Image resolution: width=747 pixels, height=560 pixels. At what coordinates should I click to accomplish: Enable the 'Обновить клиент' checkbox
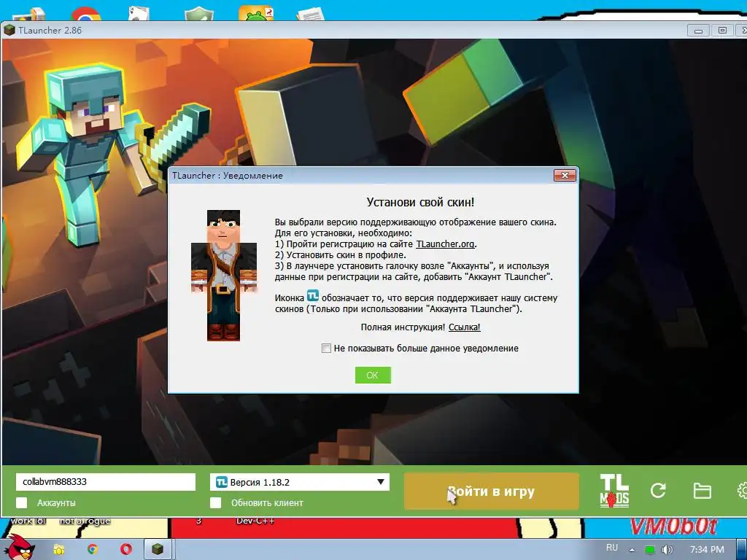coord(216,503)
